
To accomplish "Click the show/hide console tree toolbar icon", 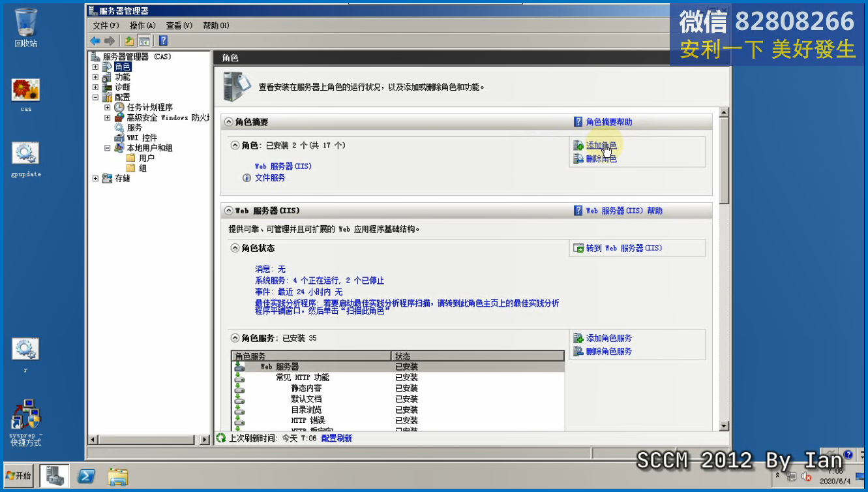I will tap(143, 40).
